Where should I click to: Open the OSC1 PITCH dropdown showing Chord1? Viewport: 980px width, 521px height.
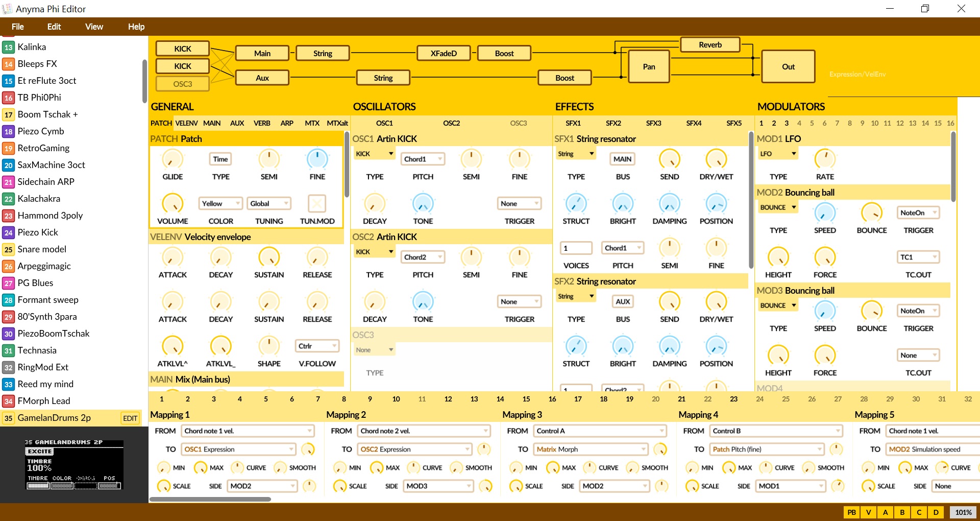[423, 159]
